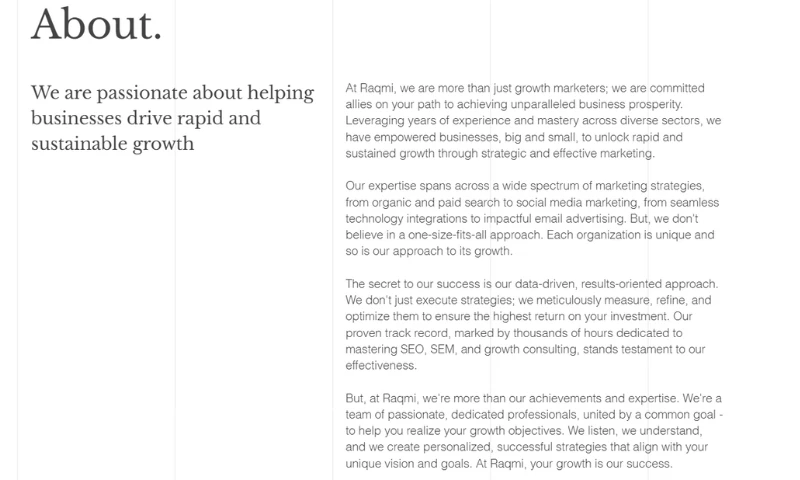Click the "businesses drive rapid and" subheading line
Image resolution: width=800 pixels, height=480 pixels.
146,118
